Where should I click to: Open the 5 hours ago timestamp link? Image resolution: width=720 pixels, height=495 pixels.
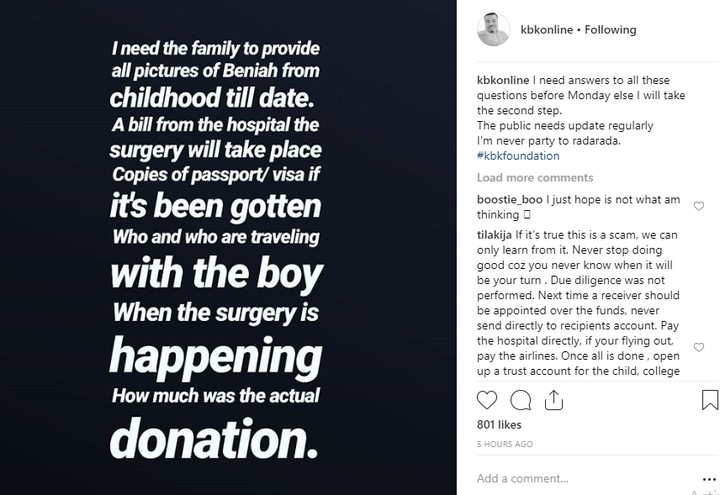(x=505, y=444)
